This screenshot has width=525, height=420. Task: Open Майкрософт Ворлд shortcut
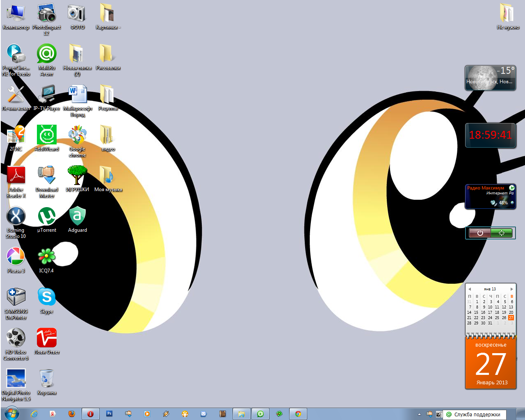77,100
